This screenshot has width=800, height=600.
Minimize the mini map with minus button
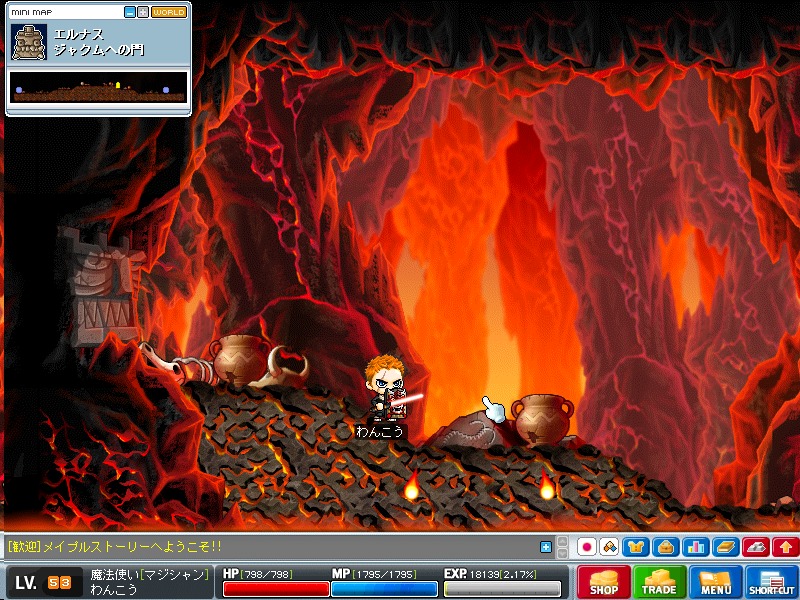(130, 12)
